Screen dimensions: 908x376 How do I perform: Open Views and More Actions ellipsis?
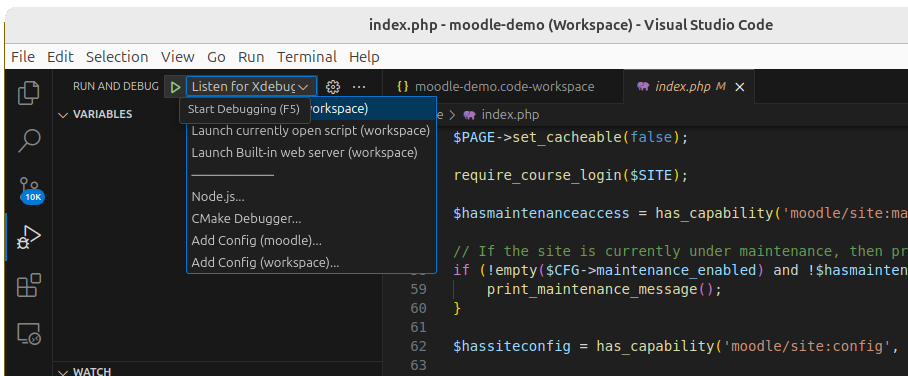(x=359, y=87)
